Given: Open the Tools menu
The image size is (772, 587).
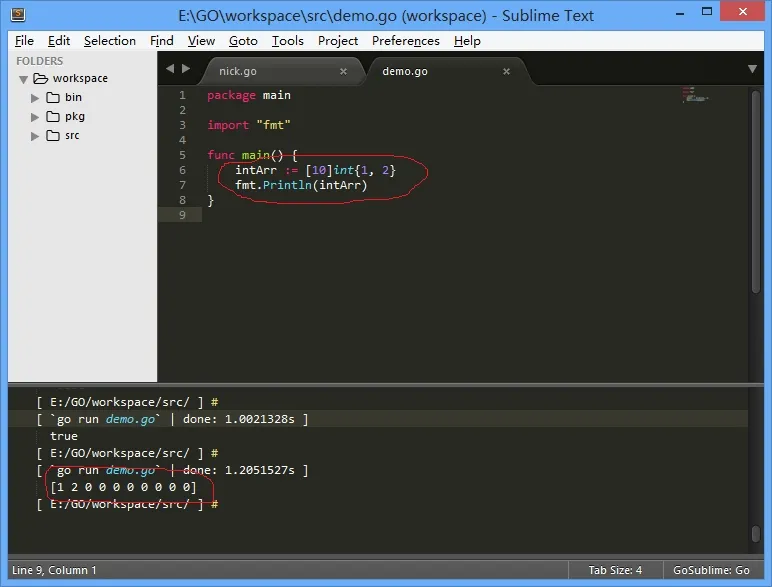Looking at the screenshot, I should (288, 41).
